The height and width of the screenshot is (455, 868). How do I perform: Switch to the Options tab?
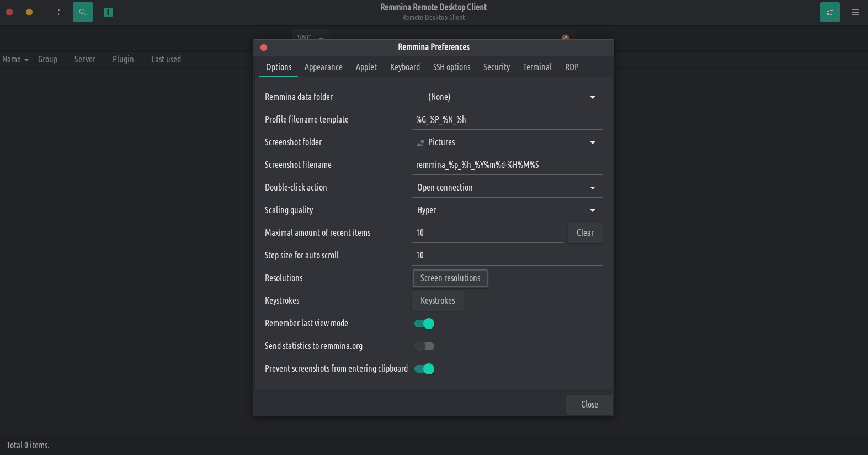[x=279, y=67]
